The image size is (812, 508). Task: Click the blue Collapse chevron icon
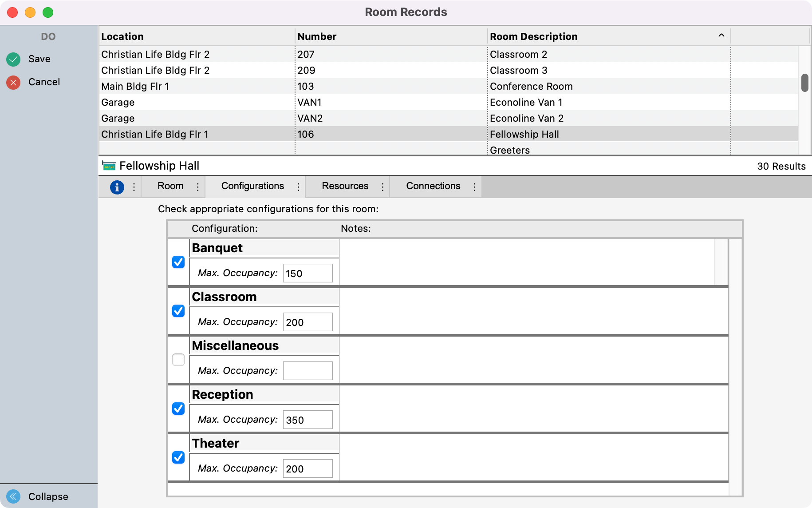tap(13, 496)
